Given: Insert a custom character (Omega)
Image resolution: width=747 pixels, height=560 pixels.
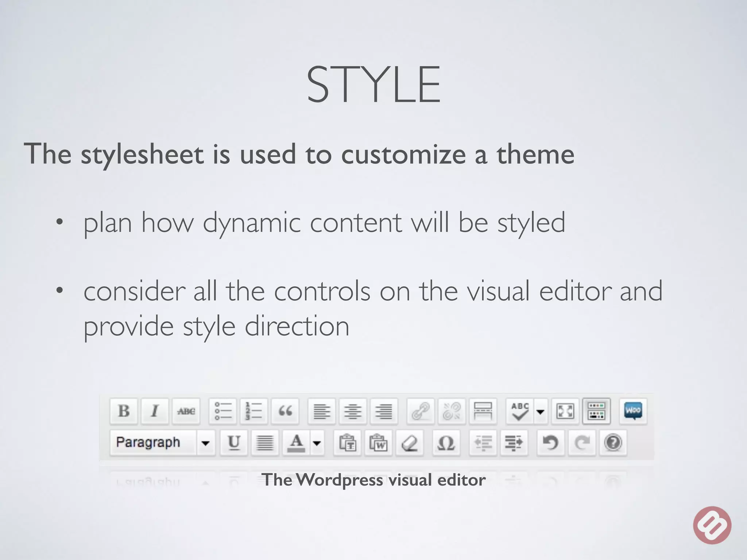Looking at the screenshot, I should point(446,442).
